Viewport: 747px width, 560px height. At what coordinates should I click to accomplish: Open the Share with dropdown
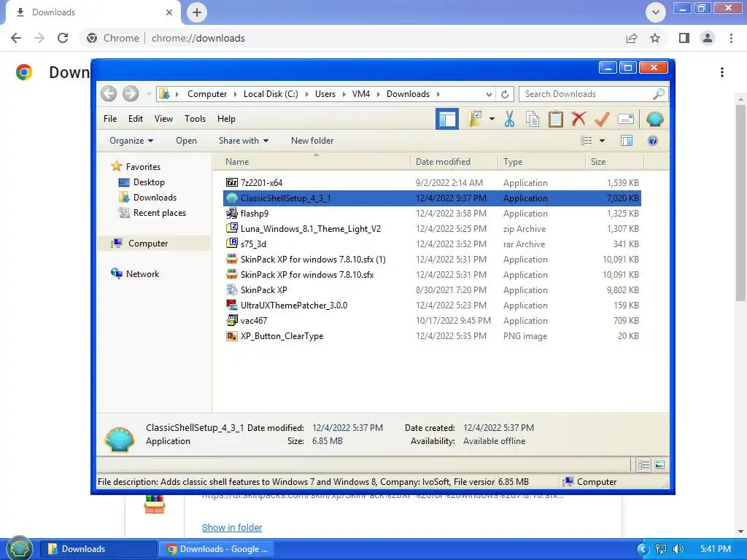[244, 141]
